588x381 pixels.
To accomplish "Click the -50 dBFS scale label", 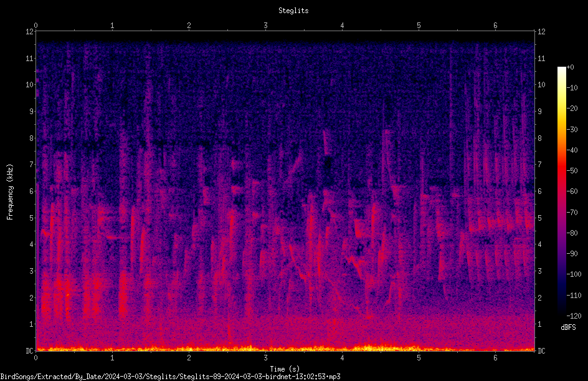I will tap(572, 170).
